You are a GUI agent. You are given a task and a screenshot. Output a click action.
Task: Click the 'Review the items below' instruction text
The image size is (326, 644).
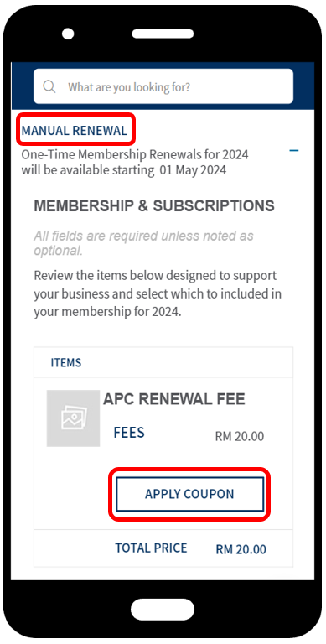158,293
